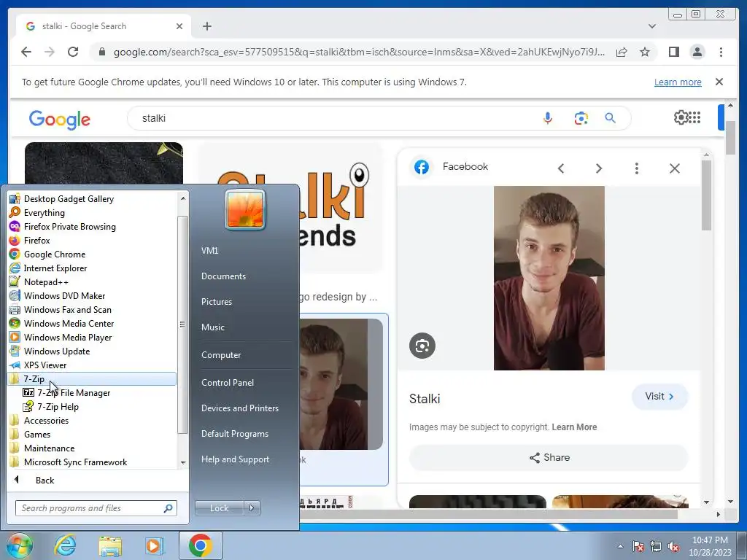This screenshot has height=560, width=747.
Task: Start voice search with microphone icon
Action: (548, 118)
